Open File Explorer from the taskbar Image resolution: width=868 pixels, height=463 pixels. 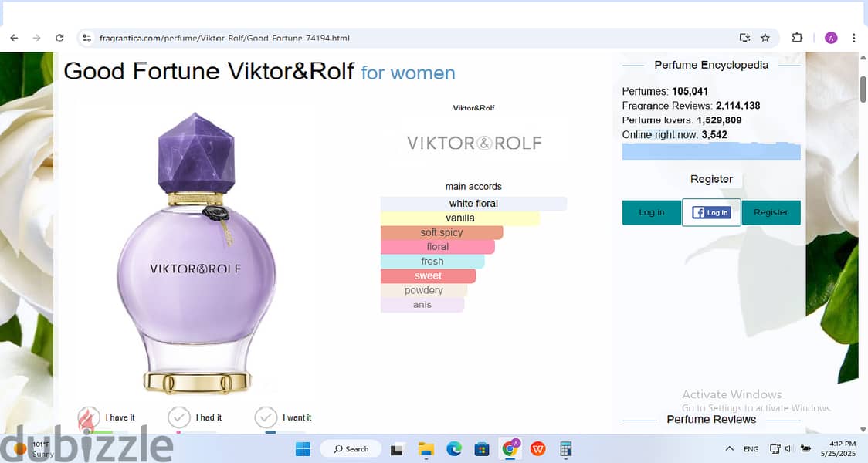pos(426,449)
